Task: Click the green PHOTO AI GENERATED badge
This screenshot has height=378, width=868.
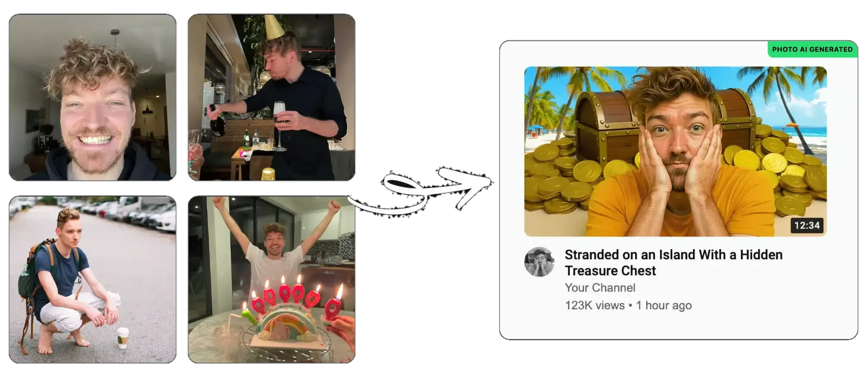Action: [x=812, y=49]
